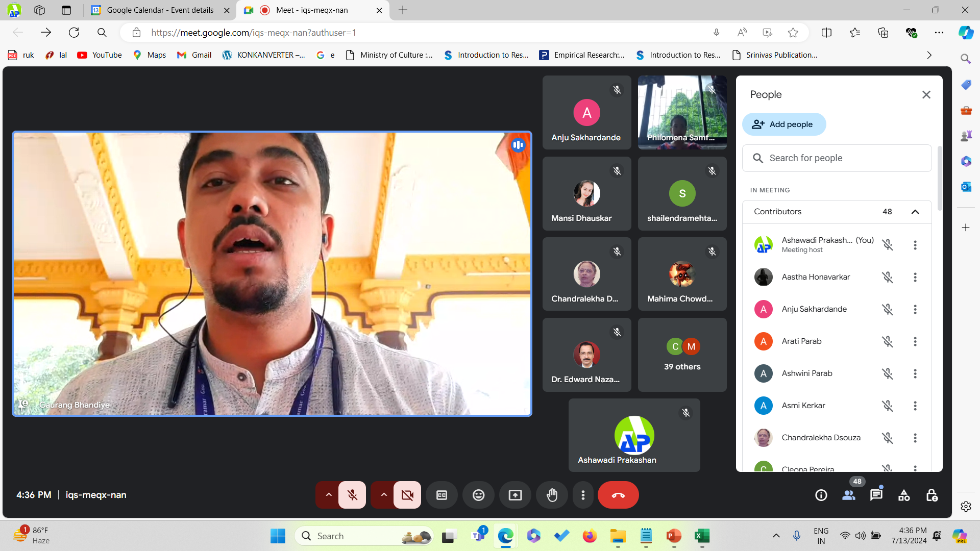Viewport: 980px width, 551px height.
Task: Open video settings arrow beside camera
Action: (384, 495)
